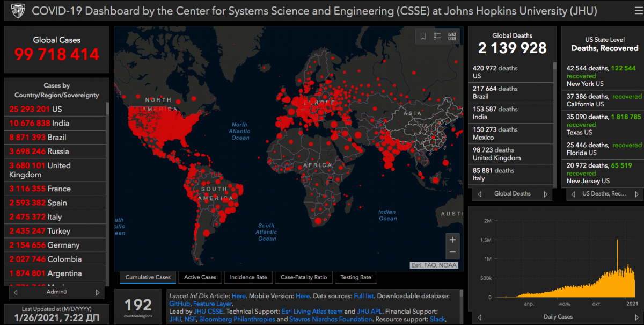Select the Texas US state entry
Viewport: 644px width, 325px height.
pos(603,124)
